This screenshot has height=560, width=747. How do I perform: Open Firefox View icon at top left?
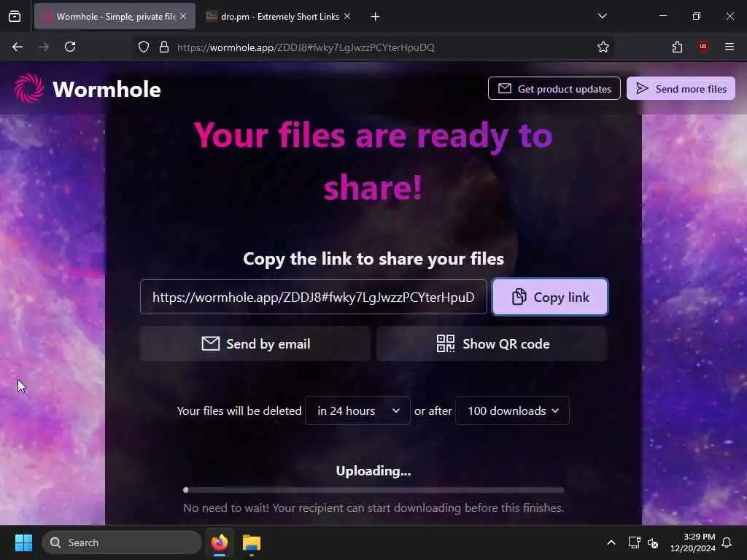[x=15, y=17]
